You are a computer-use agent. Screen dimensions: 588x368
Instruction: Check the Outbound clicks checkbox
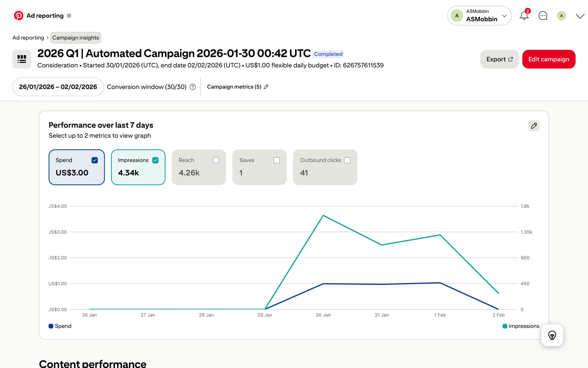347,160
